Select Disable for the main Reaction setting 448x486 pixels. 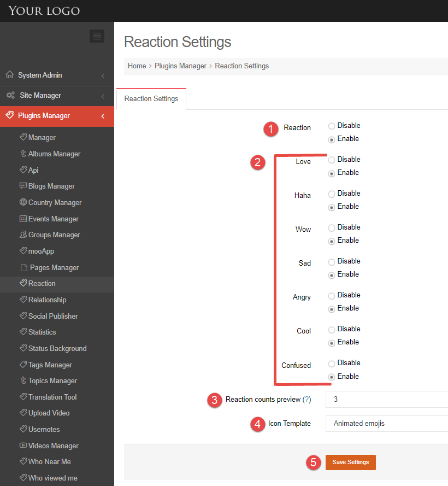[x=332, y=126]
